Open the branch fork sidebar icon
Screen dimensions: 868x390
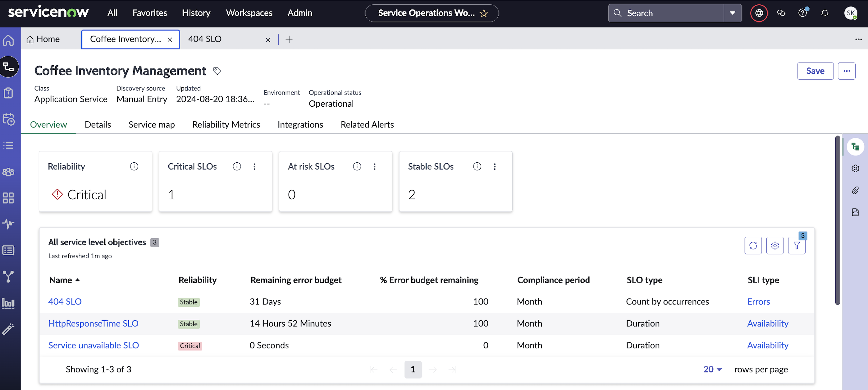pyautogui.click(x=9, y=276)
